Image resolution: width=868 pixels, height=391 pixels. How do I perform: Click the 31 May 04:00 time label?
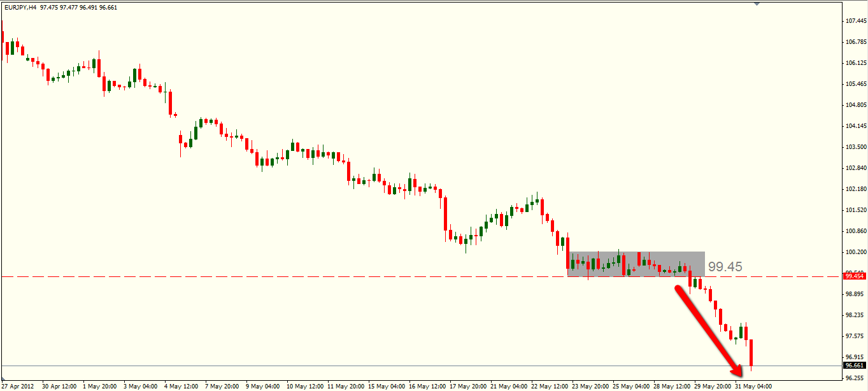tap(755, 386)
